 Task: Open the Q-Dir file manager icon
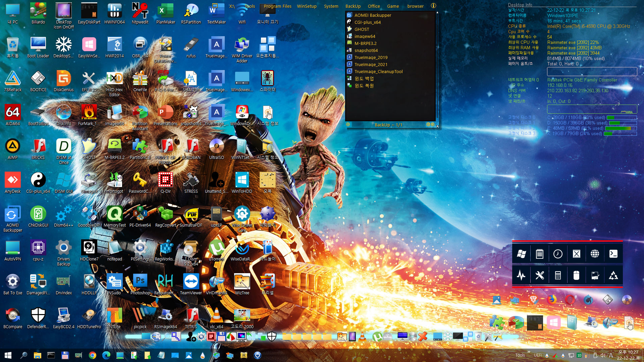[x=165, y=183]
